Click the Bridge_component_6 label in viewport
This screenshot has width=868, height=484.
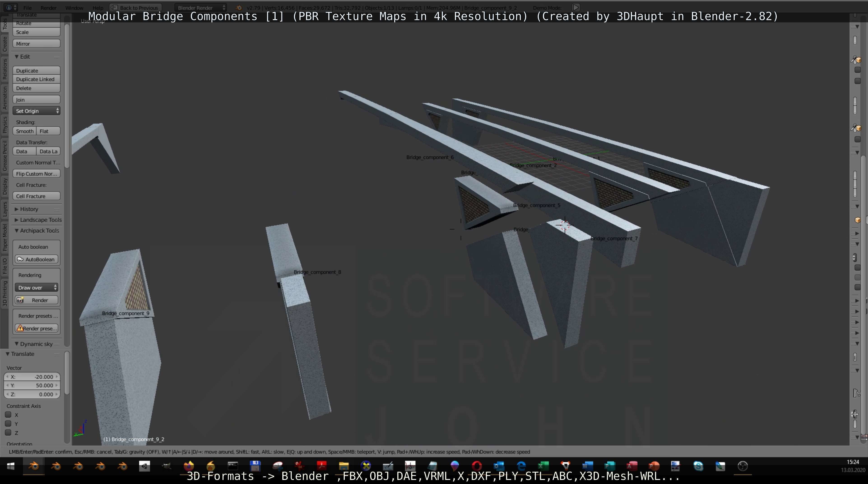click(x=430, y=157)
